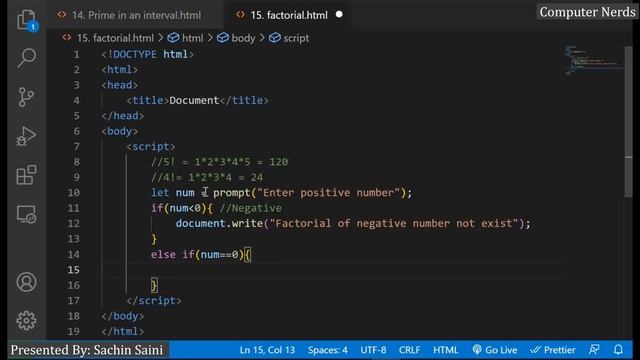Click the empty line 15 in editor
The height and width of the screenshot is (360, 640).
click(333, 270)
